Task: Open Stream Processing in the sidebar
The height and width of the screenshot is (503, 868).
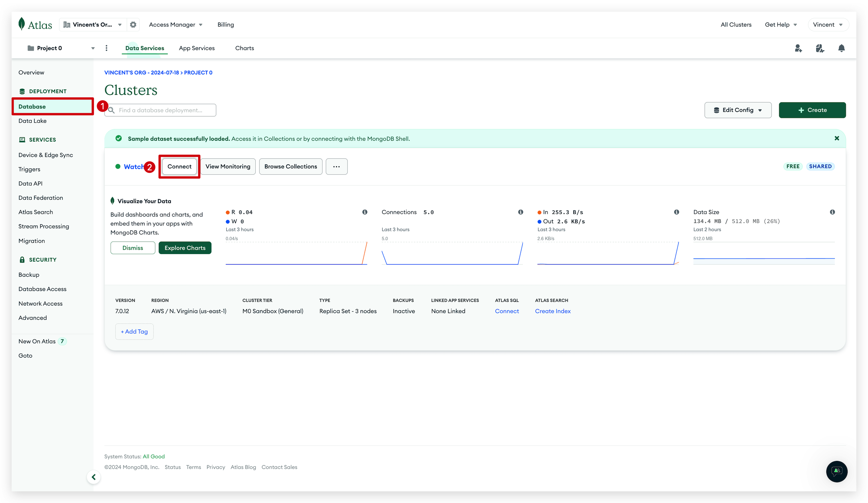Action: pyautogui.click(x=44, y=226)
